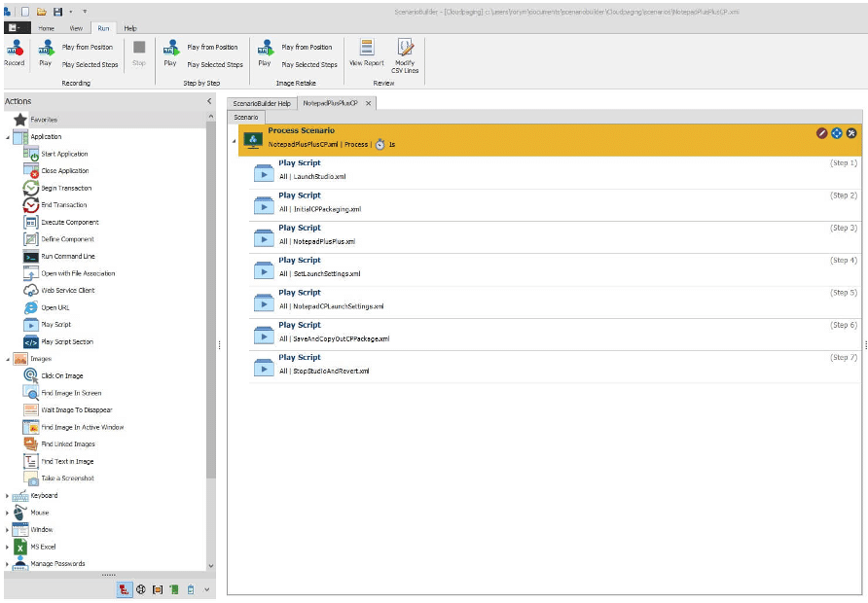Click the blue clipboard icon in the Actions panel footer
The width and height of the screenshot is (868, 603).
point(191,589)
